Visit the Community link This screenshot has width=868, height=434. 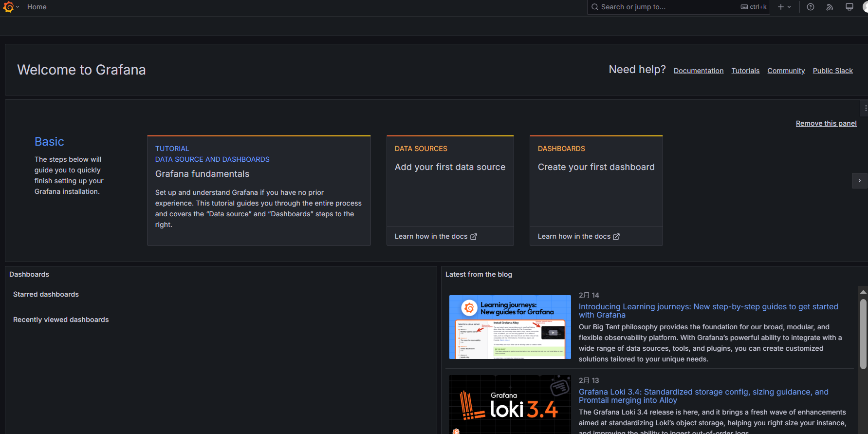pos(786,71)
